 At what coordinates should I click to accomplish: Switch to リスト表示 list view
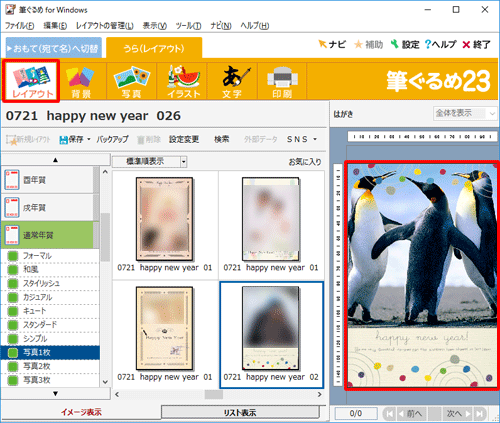(240, 413)
